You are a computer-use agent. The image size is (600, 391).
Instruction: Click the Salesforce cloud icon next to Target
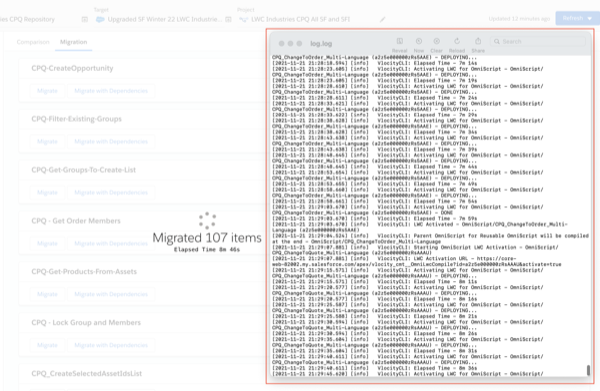pos(100,19)
